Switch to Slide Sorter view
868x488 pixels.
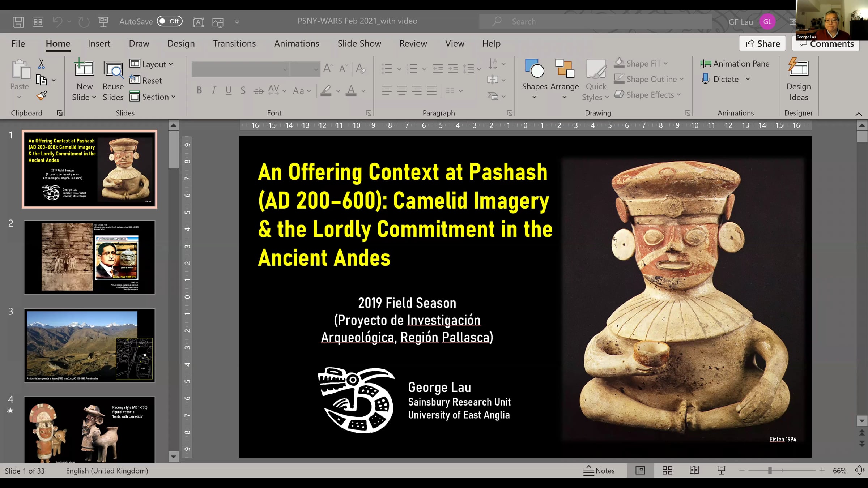click(x=667, y=470)
